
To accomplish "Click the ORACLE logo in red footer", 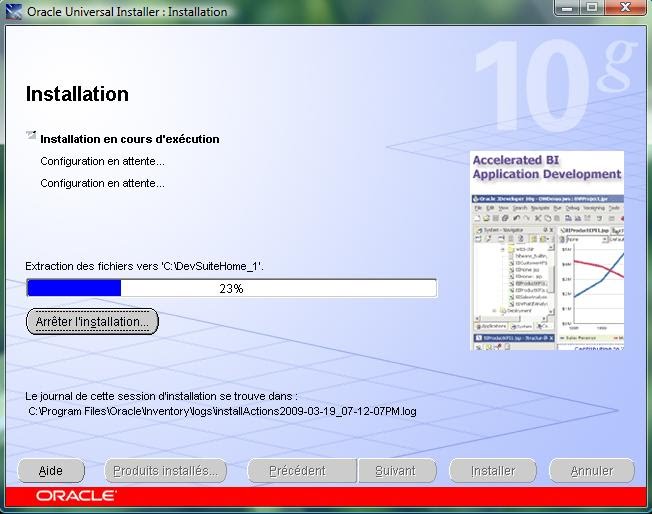I will [x=76, y=496].
